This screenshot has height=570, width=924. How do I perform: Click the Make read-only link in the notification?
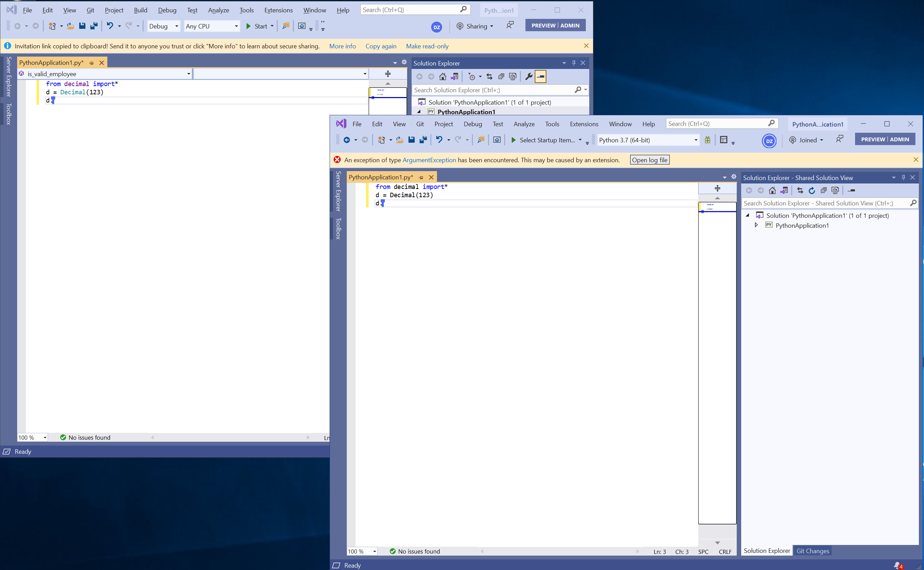[x=427, y=46]
